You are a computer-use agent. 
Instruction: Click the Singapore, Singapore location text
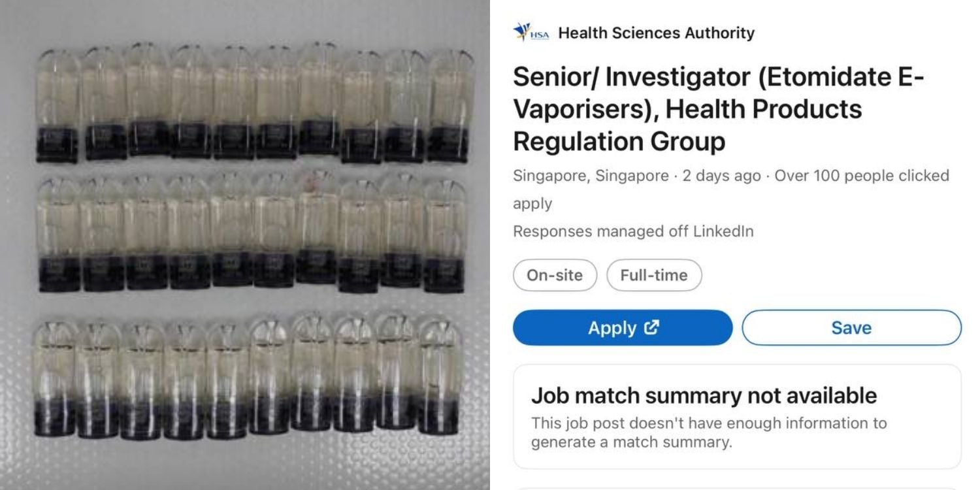pos(591,176)
